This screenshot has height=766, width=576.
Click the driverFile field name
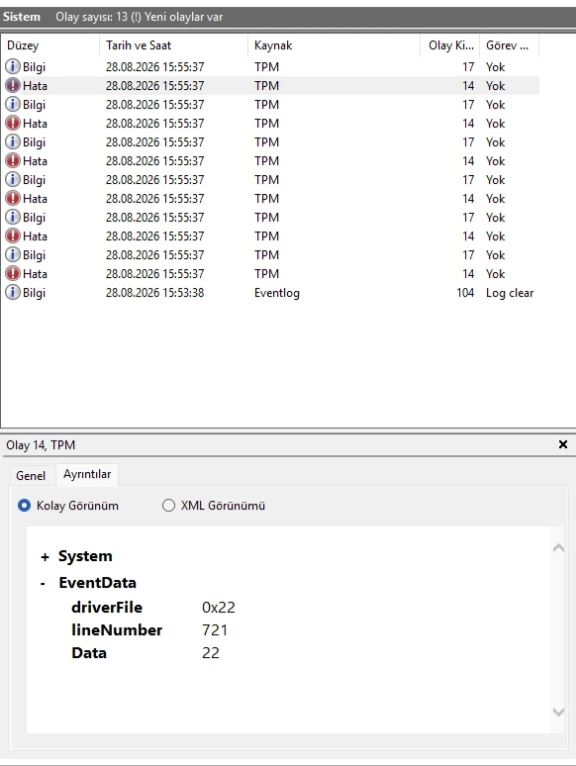107,607
